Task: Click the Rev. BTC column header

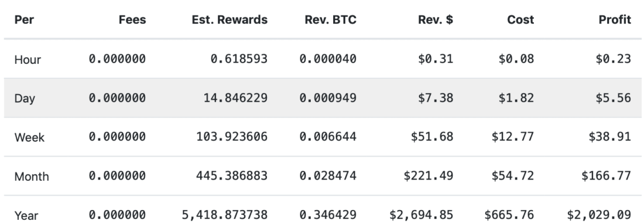Action: [331, 20]
